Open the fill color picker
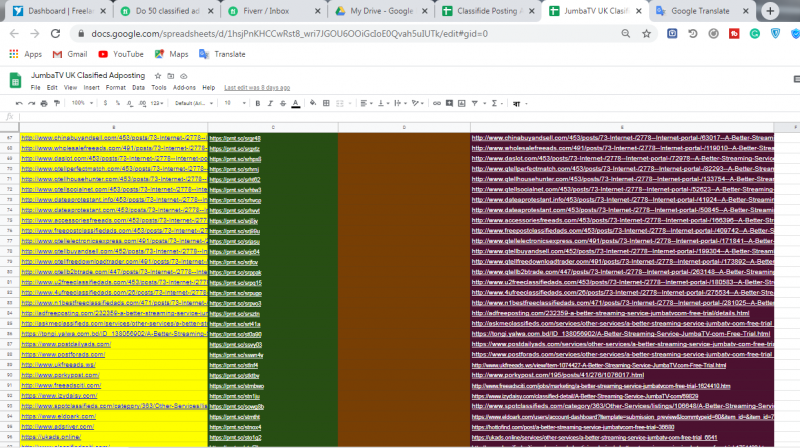 [x=313, y=104]
